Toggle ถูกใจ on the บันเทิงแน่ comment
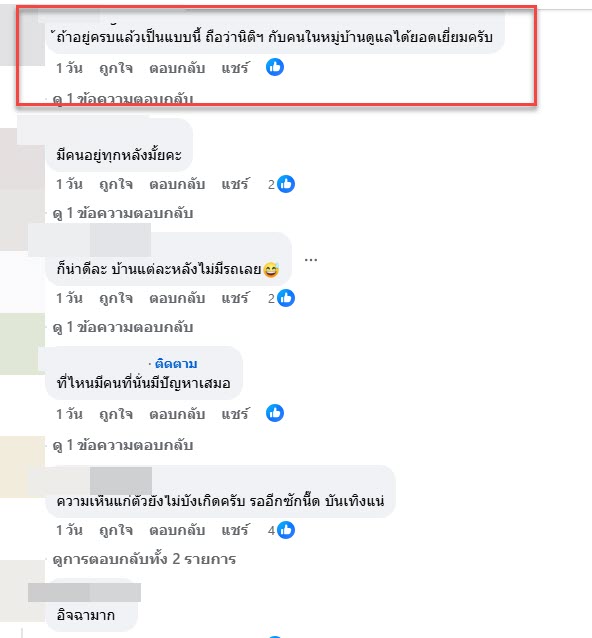Viewport: 592px width, 638px height. 116,530
